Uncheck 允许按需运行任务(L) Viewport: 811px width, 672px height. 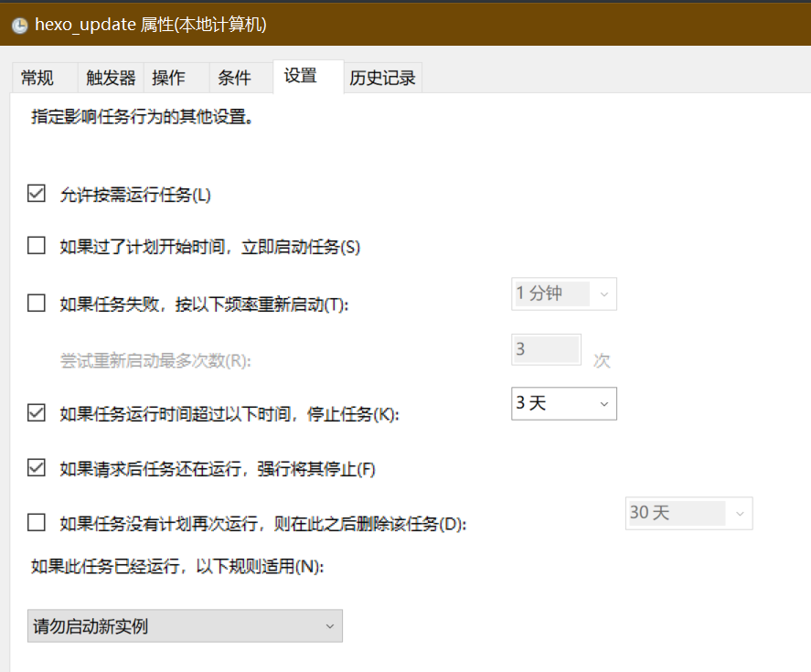[x=37, y=194]
